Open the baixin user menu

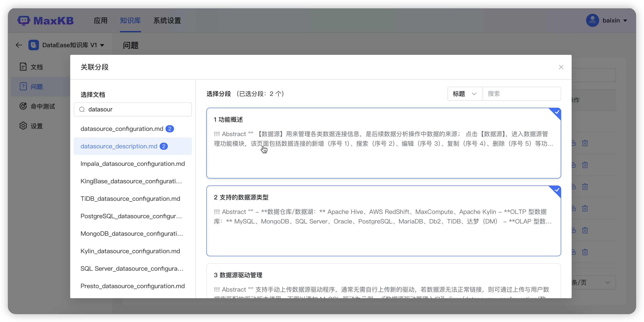point(606,21)
